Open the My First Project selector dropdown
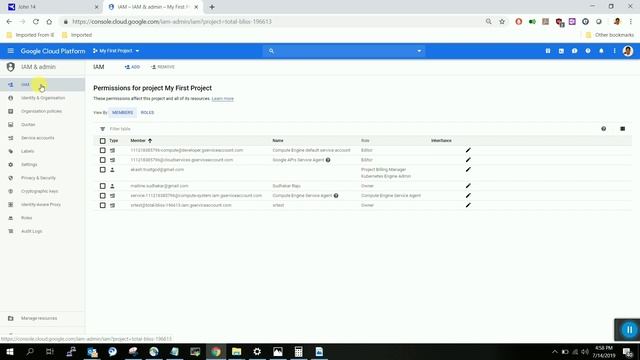 tap(116, 51)
